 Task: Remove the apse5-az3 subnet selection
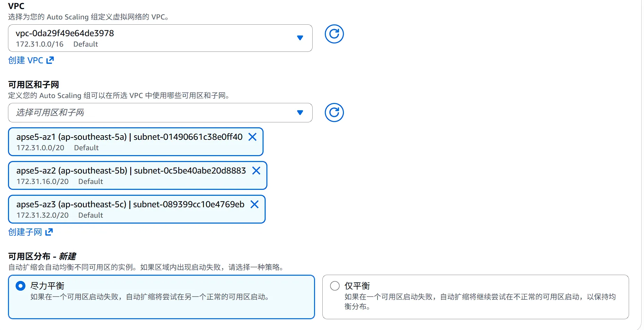tap(255, 204)
